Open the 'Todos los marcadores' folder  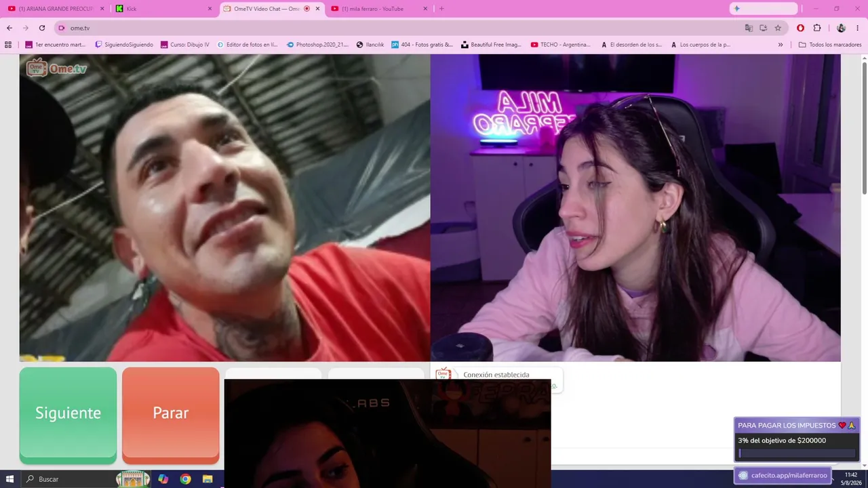pyautogui.click(x=830, y=45)
